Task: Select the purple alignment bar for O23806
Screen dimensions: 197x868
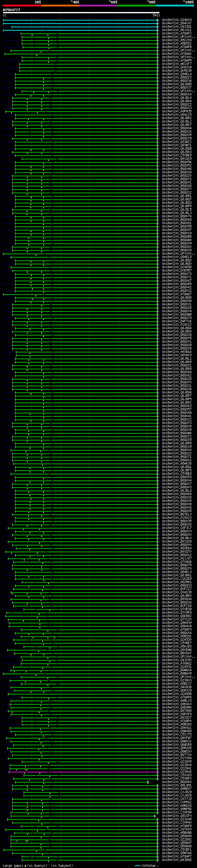Action: 83,772
